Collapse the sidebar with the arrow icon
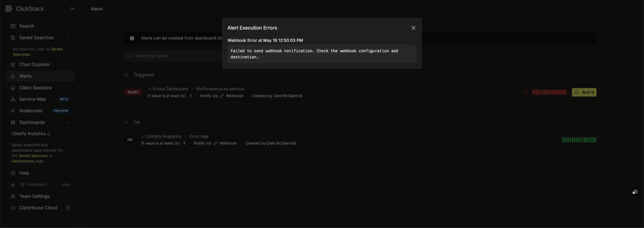This screenshot has width=644, height=228. pos(73,8)
